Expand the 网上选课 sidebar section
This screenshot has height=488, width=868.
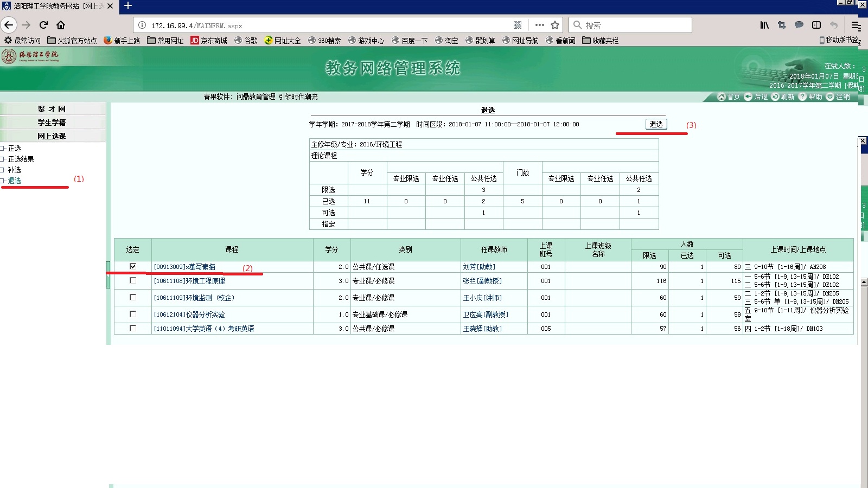[x=52, y=136]
